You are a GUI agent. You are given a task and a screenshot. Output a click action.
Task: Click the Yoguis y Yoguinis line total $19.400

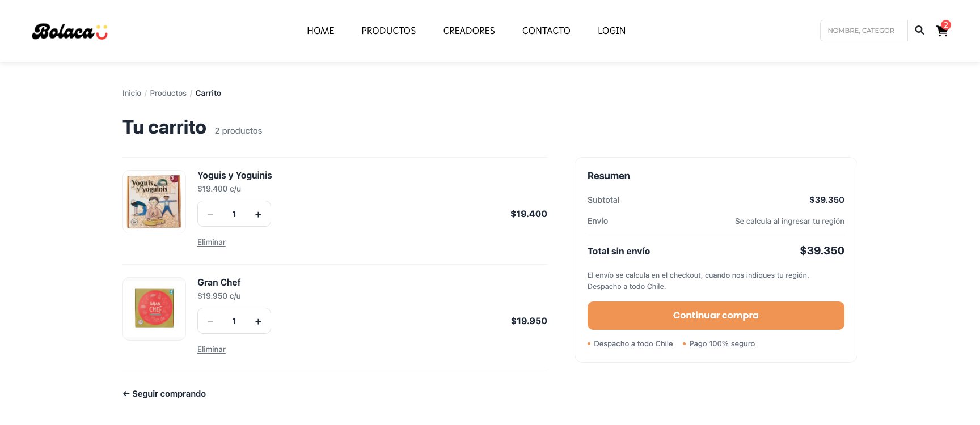529,214
